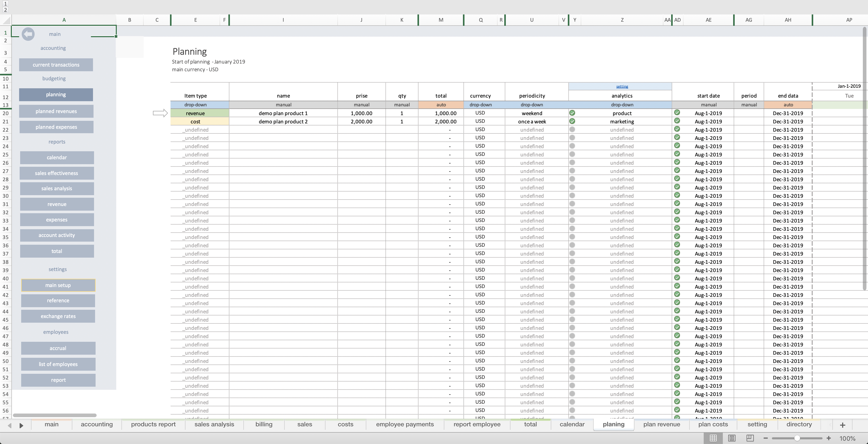Open analytics drop-down showing product
Image resolution: width=868 pixels, height=444 pixels.
[622, 113]
